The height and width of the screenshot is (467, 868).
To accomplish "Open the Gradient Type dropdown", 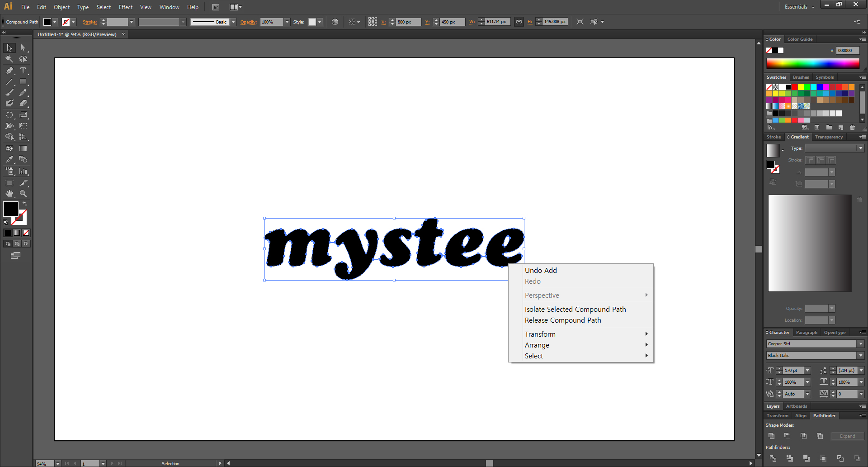I will click(x=861, y=148).
